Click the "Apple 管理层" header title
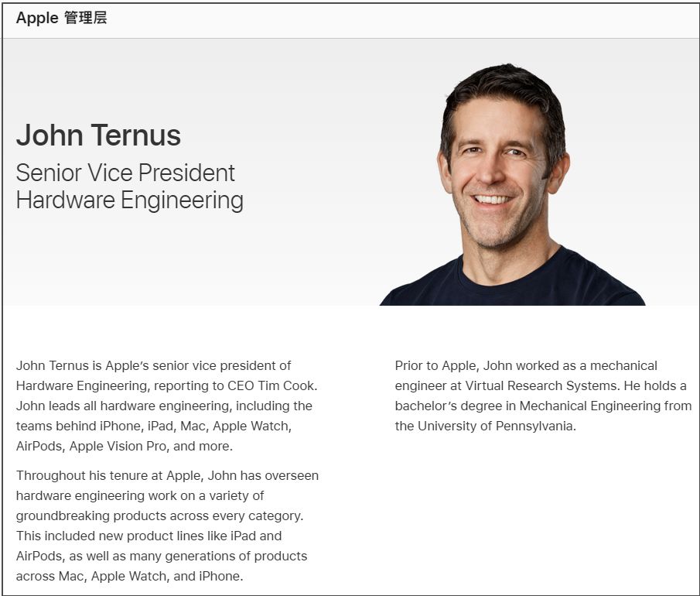Viewport: 700px width, 596px height. pos(61,19)
